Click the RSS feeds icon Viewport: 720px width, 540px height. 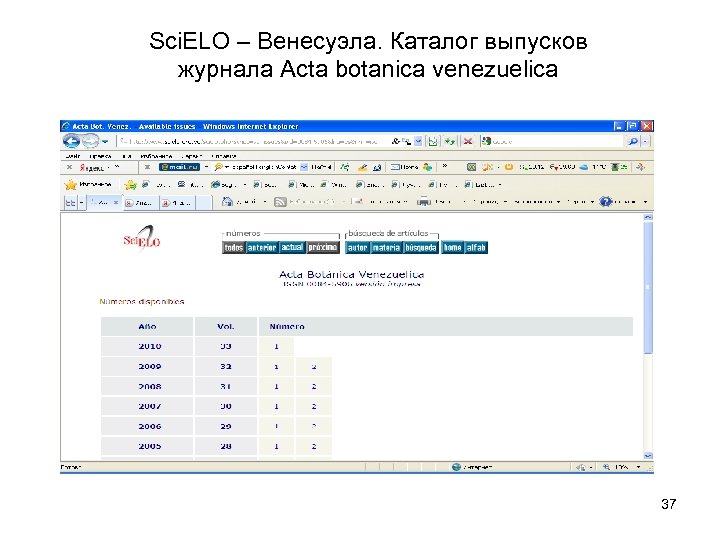coord(280,202)
